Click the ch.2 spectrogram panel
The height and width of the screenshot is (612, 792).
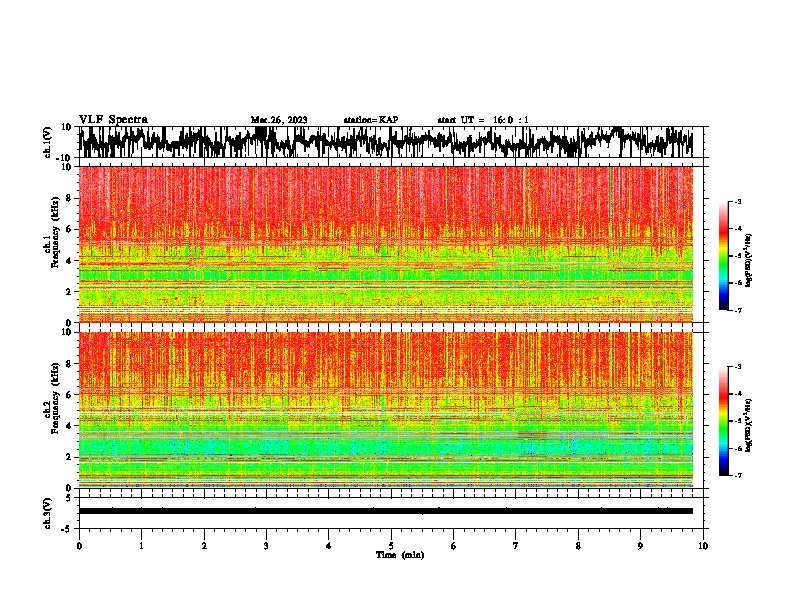click(x=386, y=410)
